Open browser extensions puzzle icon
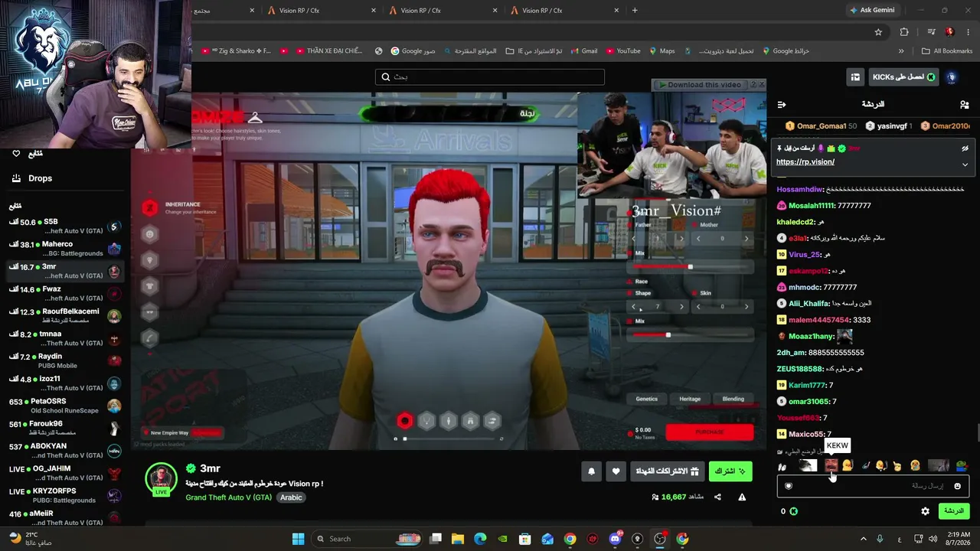The width and height of the screenshot is (980, 551). click(904, 32)
